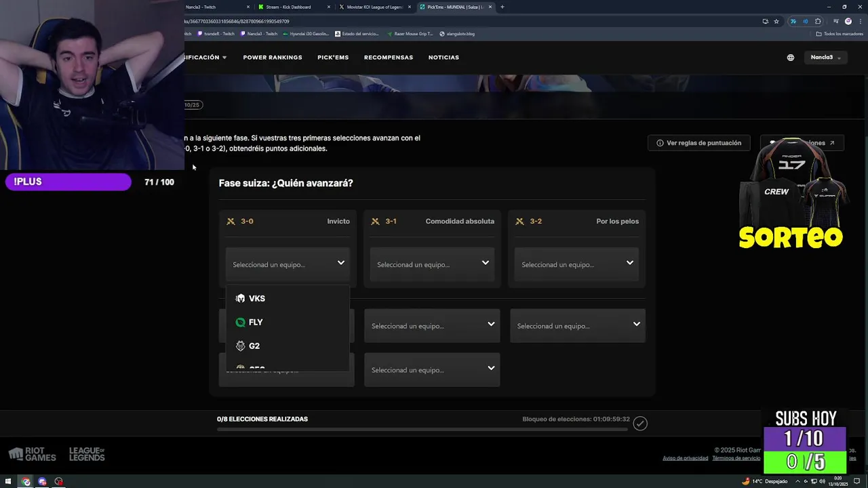Click the FLY team logo in the list
Screen dimensions: 868x488
pos(240,323)
